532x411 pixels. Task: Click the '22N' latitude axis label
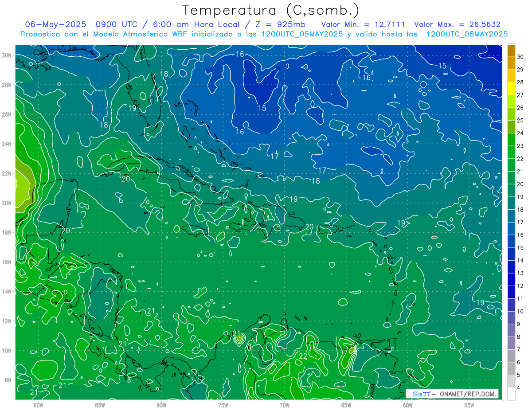[7, 173]
